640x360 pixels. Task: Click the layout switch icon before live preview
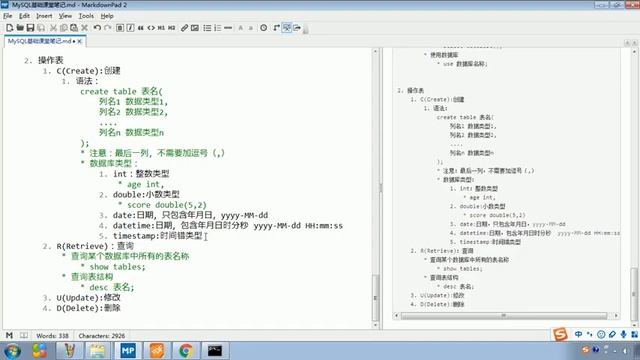pyautogui.click(x=276, y=28)
